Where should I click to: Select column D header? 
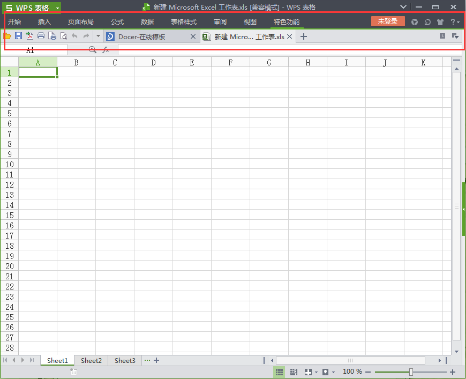pos(153,62)
